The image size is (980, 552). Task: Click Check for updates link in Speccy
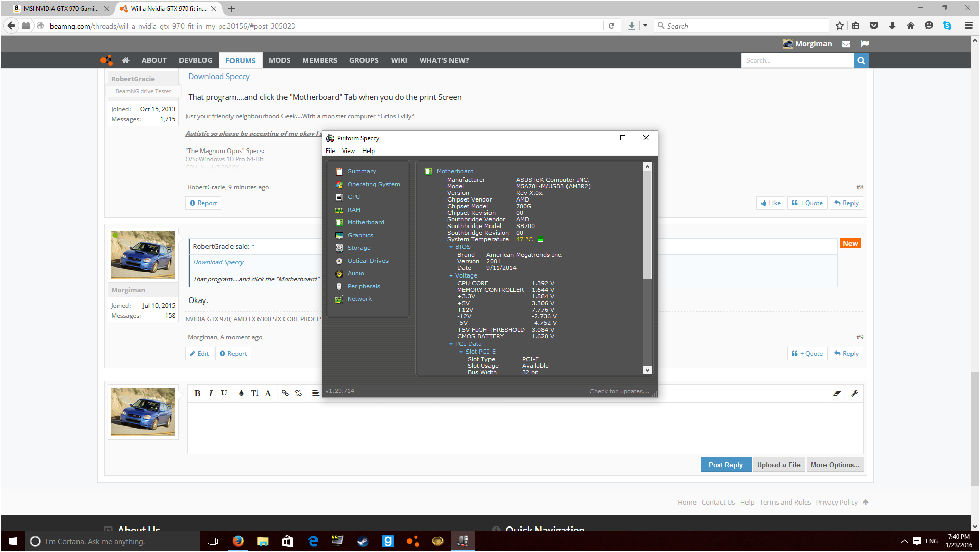619,391
